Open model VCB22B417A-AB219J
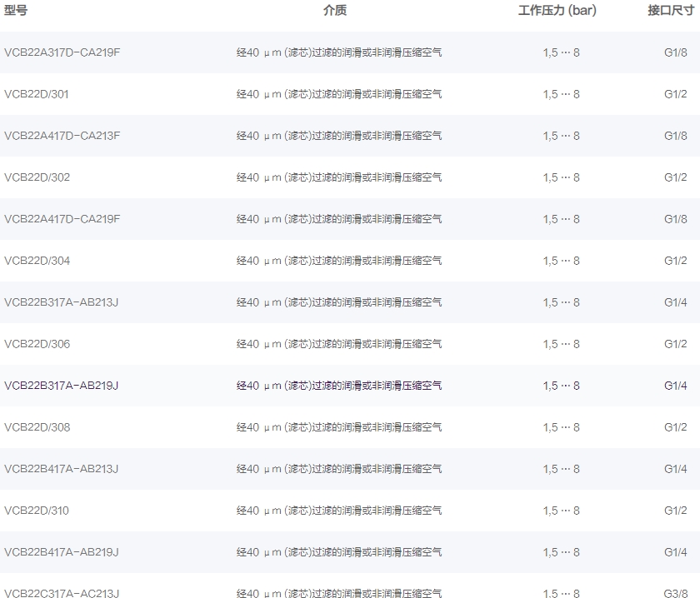The height and width of the screenshot is (598, 700). 61,552
